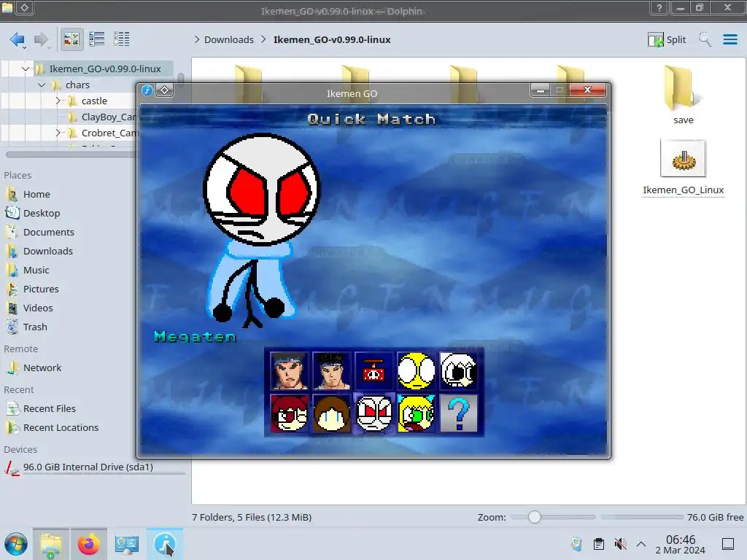Open clipboard tray icon
Image resolution: width=747 pixels, height=560 pixels.
tap(599, 544)
